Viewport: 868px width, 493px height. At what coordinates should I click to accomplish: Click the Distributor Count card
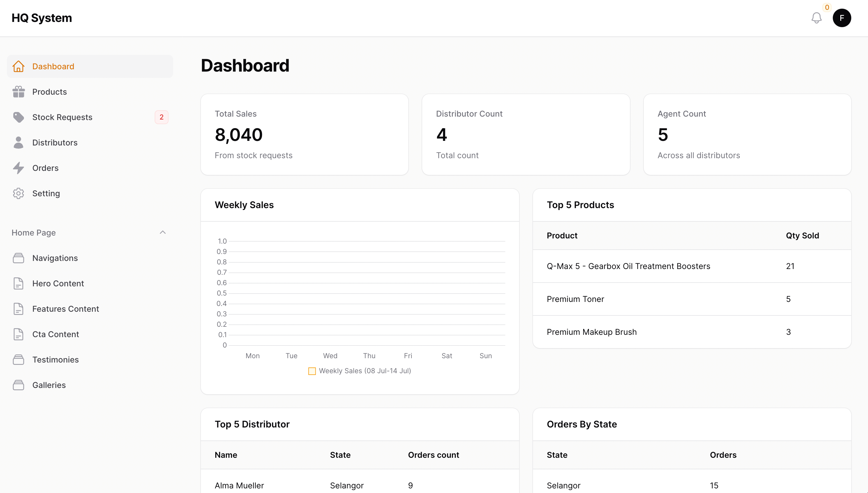click(526, 135)
